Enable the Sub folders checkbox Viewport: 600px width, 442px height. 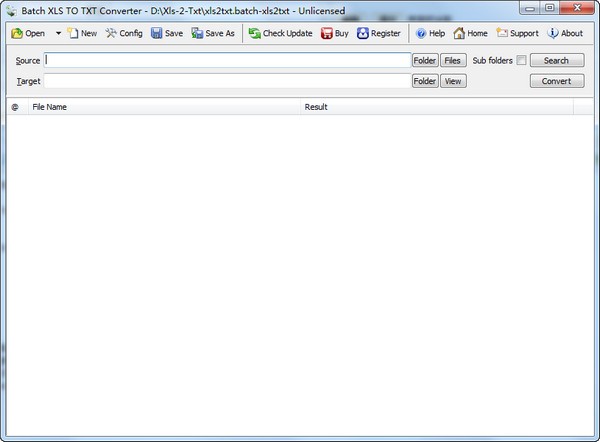point(521,60)
